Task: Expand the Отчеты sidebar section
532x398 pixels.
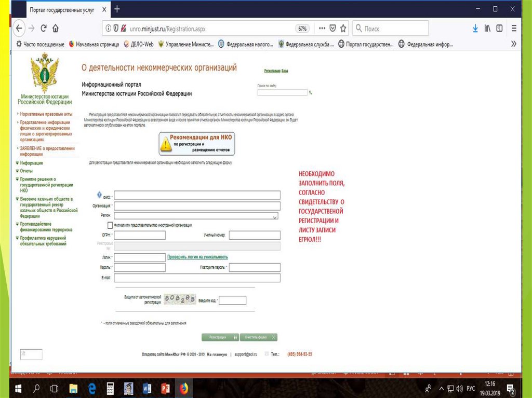Action: pos(26,171)
